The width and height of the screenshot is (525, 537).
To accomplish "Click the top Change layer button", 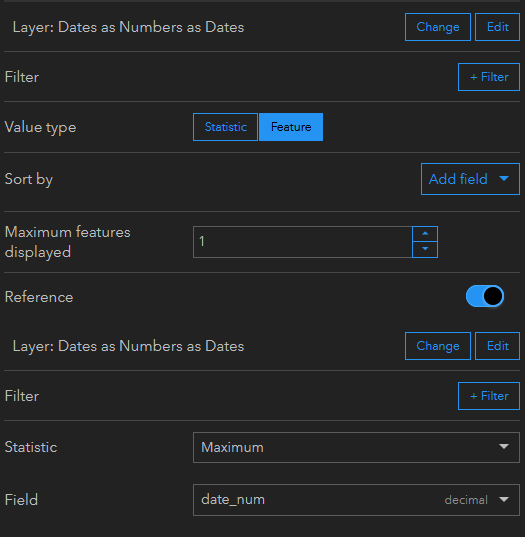I will point(438,27).
